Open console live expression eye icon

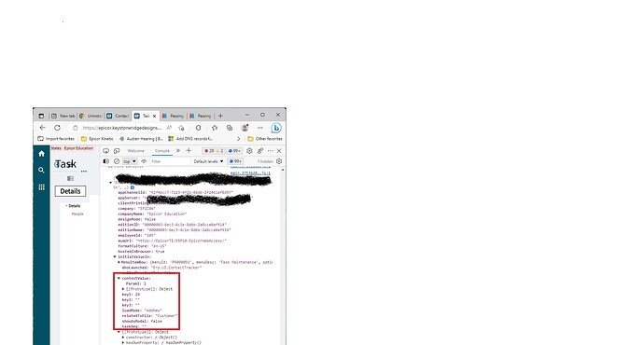coord(144,161)
